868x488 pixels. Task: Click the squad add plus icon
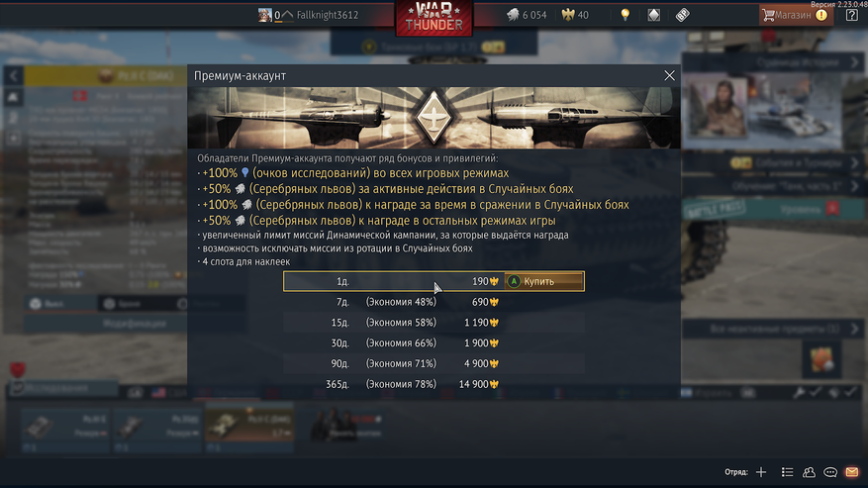click(761, 472)
